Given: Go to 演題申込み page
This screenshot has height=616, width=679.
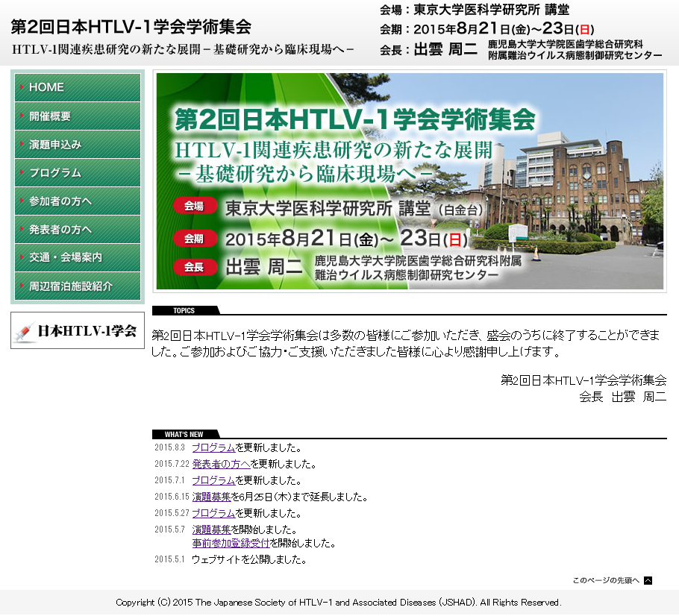Looking at the screenshot, I should [x=78, y=145].
